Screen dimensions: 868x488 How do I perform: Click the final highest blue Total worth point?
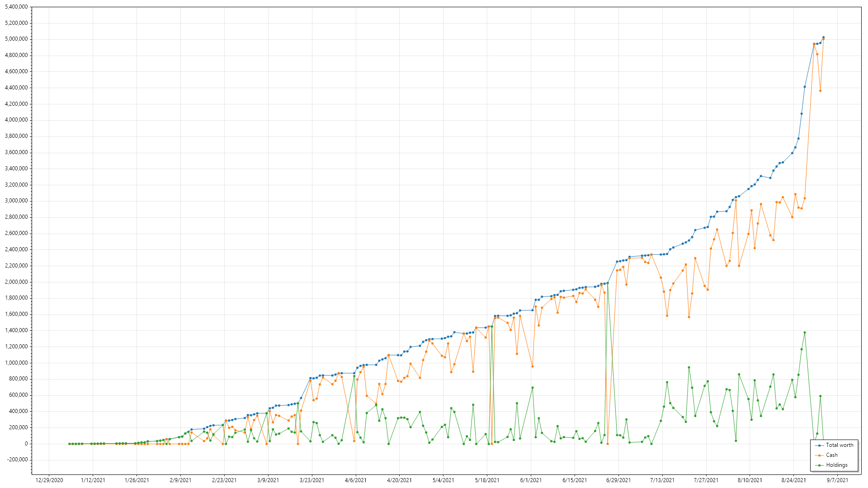(x=823, y=38)
